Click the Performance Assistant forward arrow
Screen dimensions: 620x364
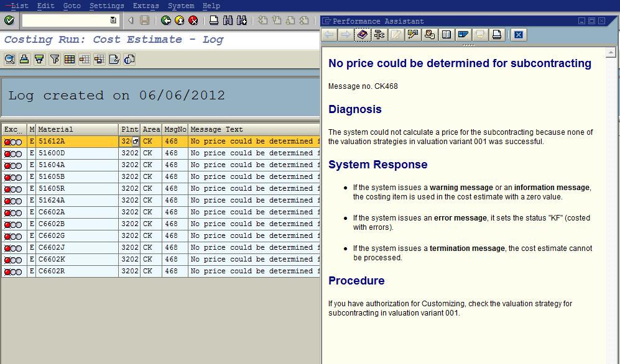[346, 35]
